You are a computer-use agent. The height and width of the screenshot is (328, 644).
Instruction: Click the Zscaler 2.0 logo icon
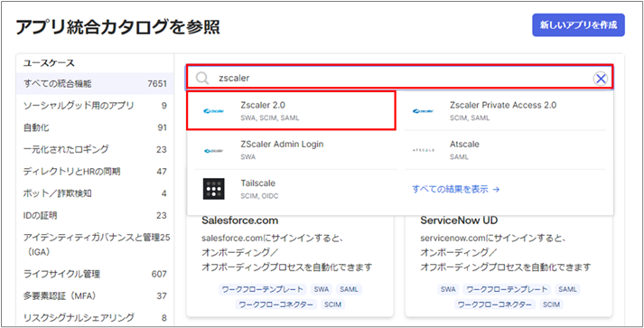pyautogui.click(x=213, y=111)
